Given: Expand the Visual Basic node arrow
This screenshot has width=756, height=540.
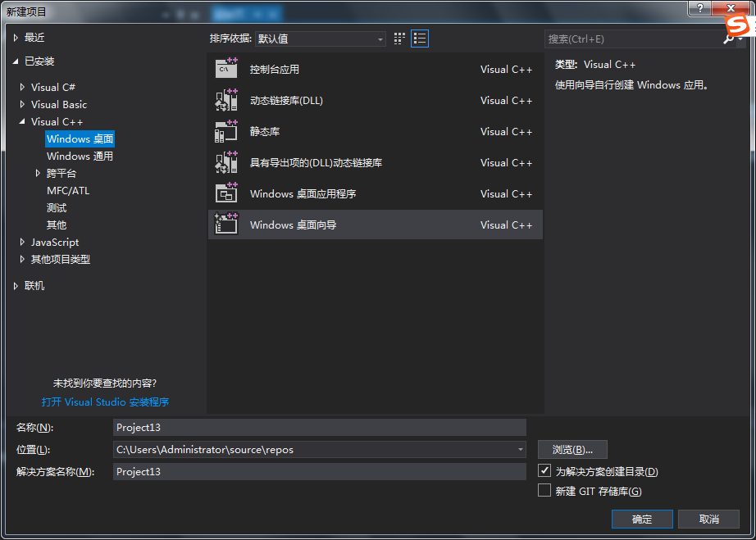Looking at the screenshot, I should (x=22, y=104).
